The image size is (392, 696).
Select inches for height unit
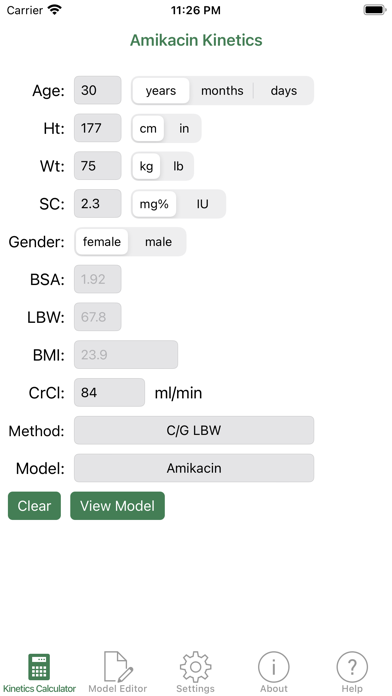tap(184, 128)
